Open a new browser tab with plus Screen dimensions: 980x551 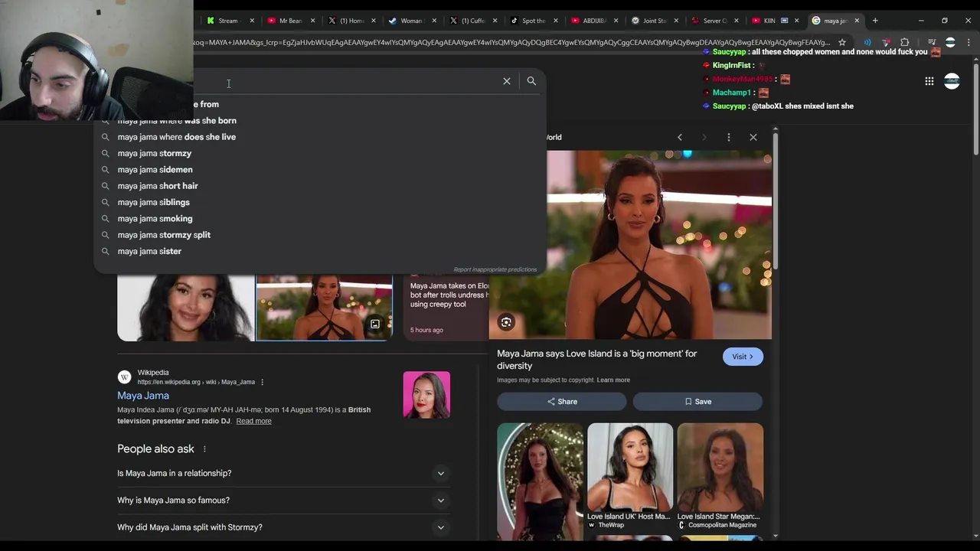tap(875, 21)
